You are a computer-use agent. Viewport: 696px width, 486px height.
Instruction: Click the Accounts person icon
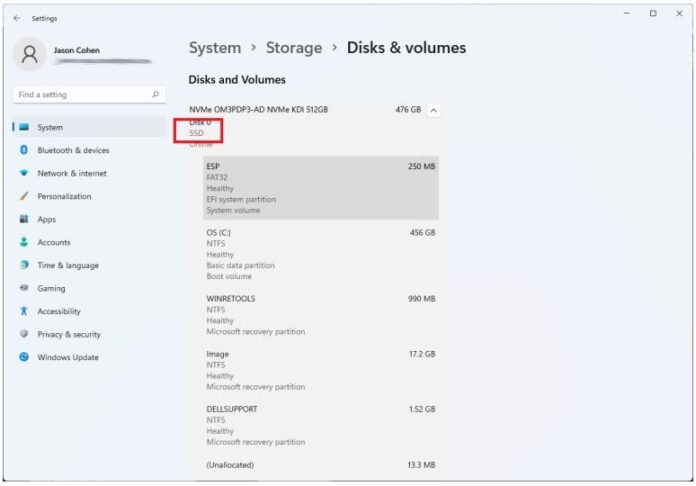click(x=24, y=242)
